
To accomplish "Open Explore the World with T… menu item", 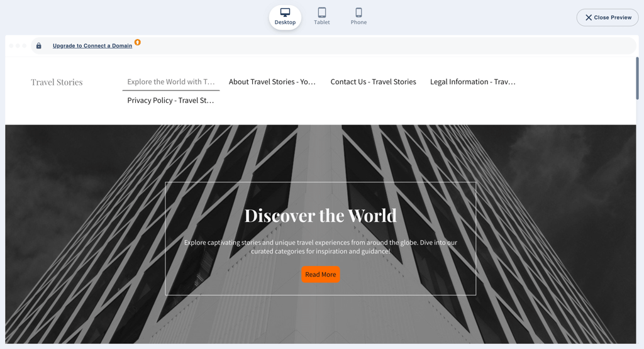I will pos(171,82).
